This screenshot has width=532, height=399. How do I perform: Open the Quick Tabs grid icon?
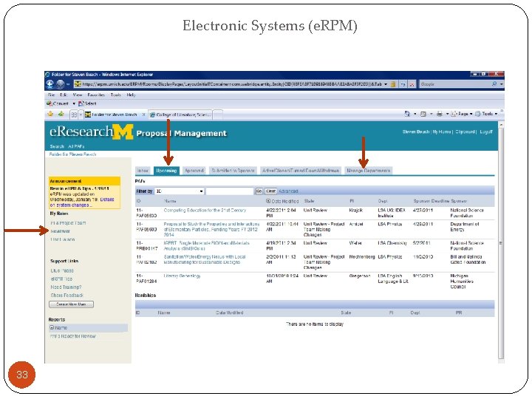click(74, 115)
